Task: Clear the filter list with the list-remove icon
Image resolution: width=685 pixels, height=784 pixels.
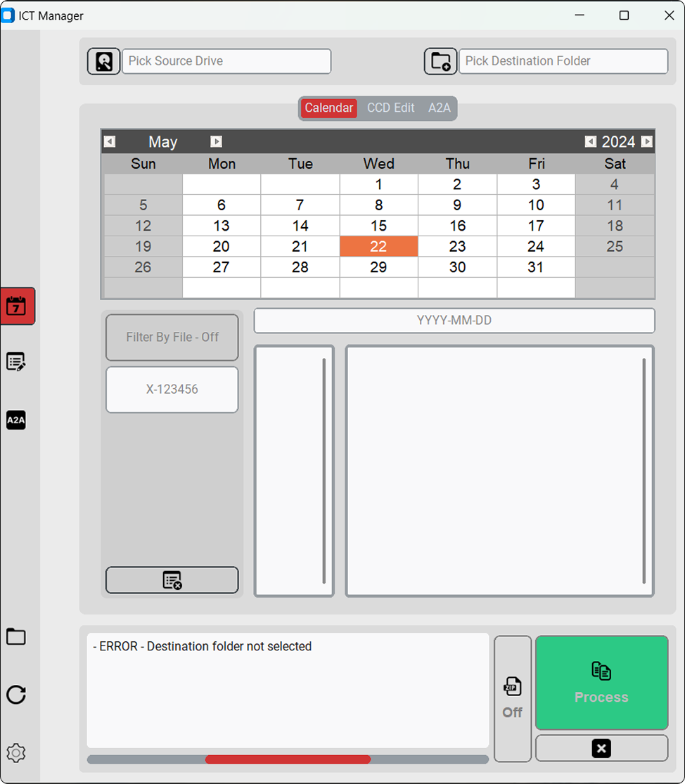Action: tap(172, 579)
